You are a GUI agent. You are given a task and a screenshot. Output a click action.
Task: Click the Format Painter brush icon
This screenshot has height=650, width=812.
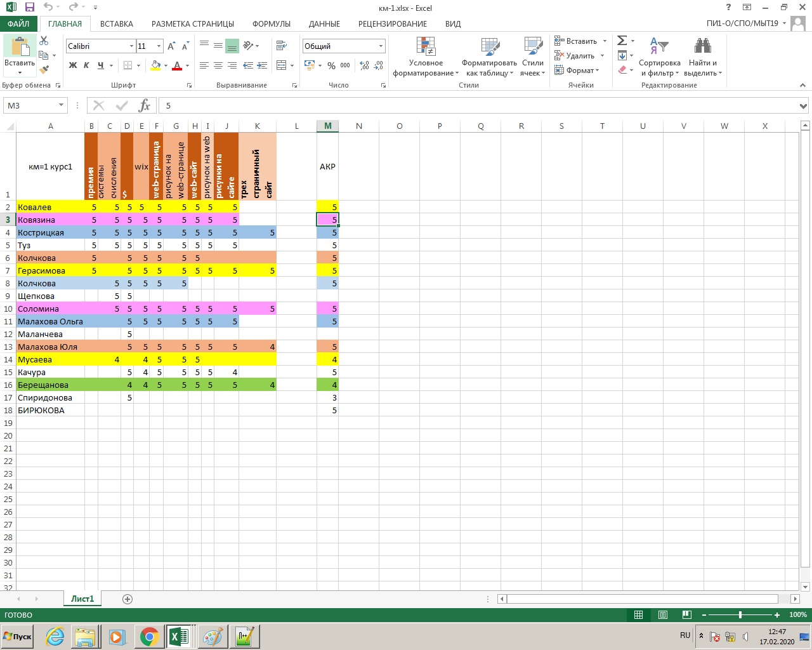click(44, 70)
